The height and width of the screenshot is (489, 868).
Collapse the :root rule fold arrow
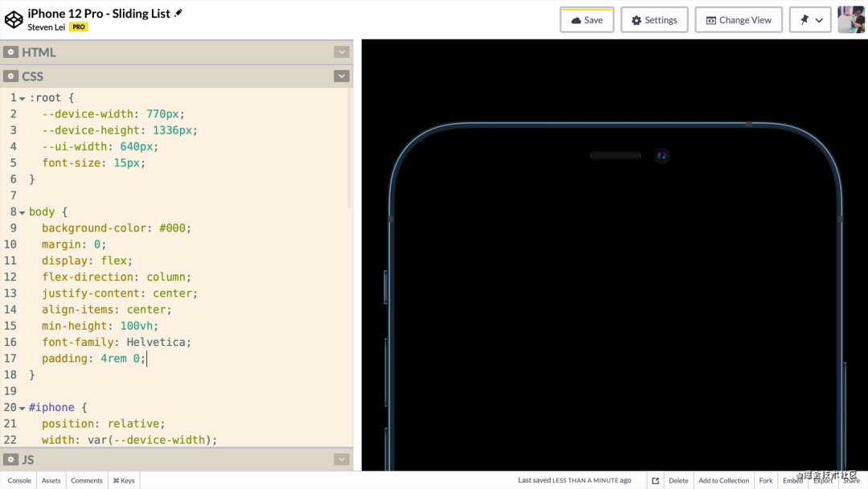pyautogui.click(x=23, y=99)
